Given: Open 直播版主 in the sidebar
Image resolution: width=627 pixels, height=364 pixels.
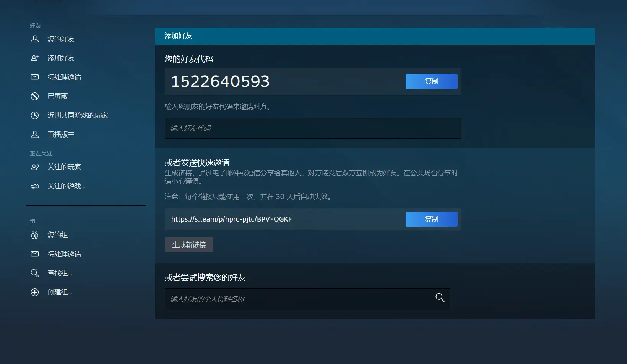Looking at the screenshot, I should click(61, 134).
